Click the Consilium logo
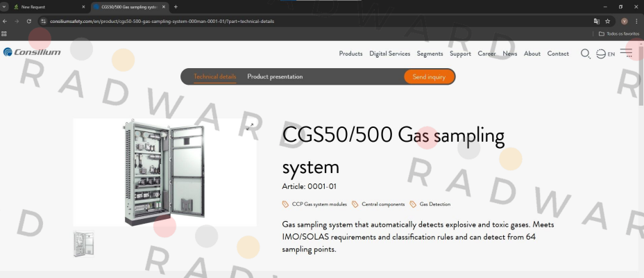This screenshot has height=278, width=644. pos(32,52)
